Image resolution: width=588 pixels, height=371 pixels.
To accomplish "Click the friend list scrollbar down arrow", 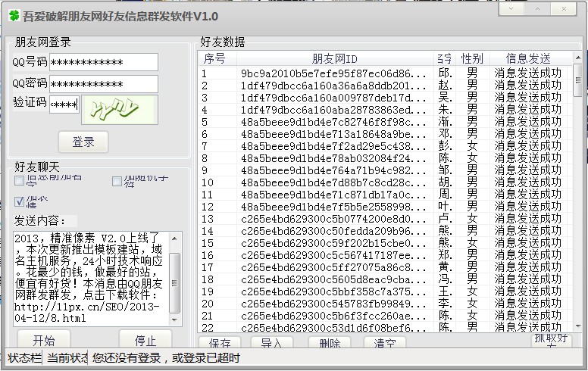I will pyautogui.click(x=578, y=326).
